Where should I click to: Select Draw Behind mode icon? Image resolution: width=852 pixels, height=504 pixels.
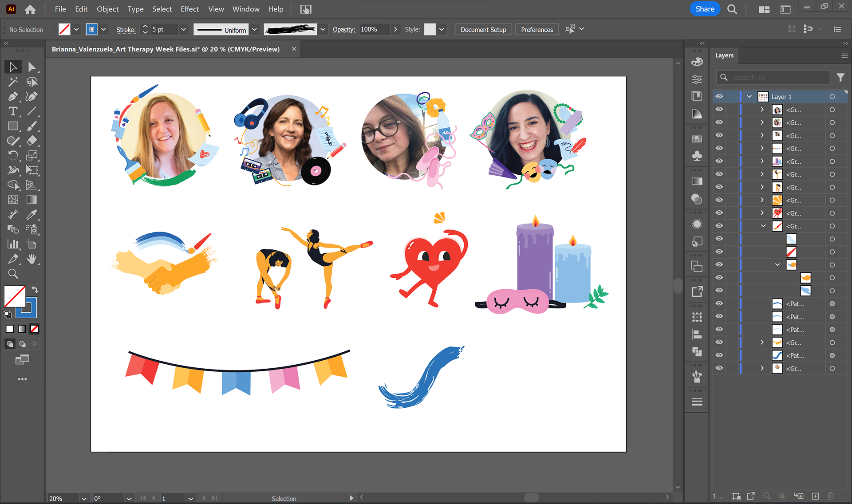[22, 344]
